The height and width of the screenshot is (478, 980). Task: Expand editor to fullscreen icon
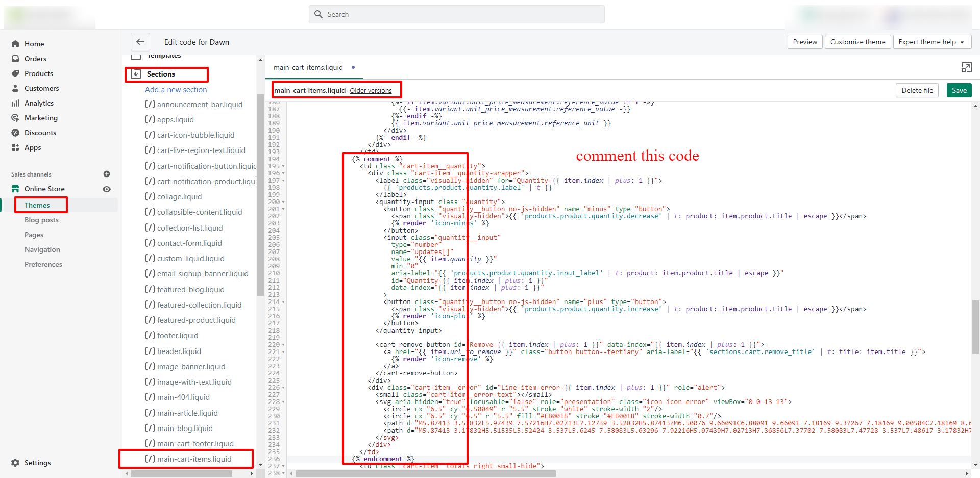(966, 67)
